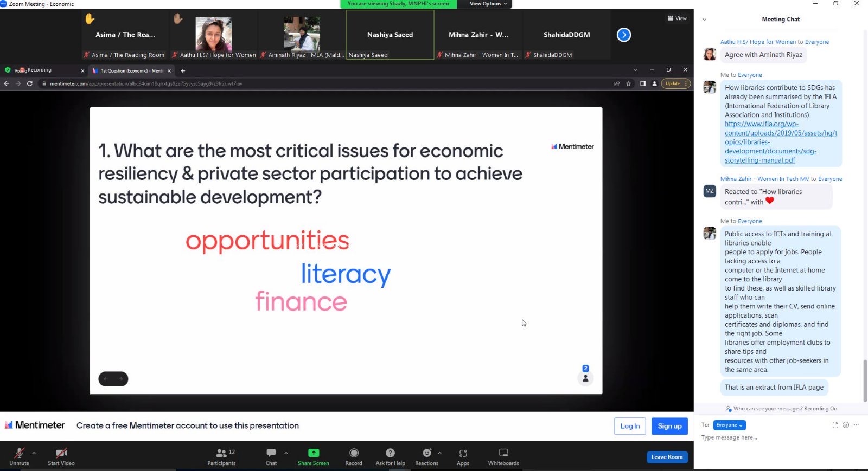Open the Participants panel

coord(221,453)
